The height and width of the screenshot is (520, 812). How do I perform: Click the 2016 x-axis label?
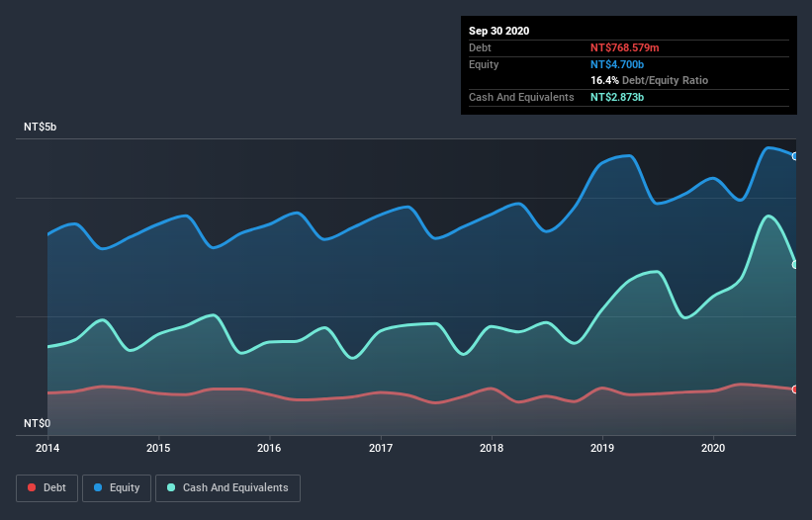tap(269, 448)
